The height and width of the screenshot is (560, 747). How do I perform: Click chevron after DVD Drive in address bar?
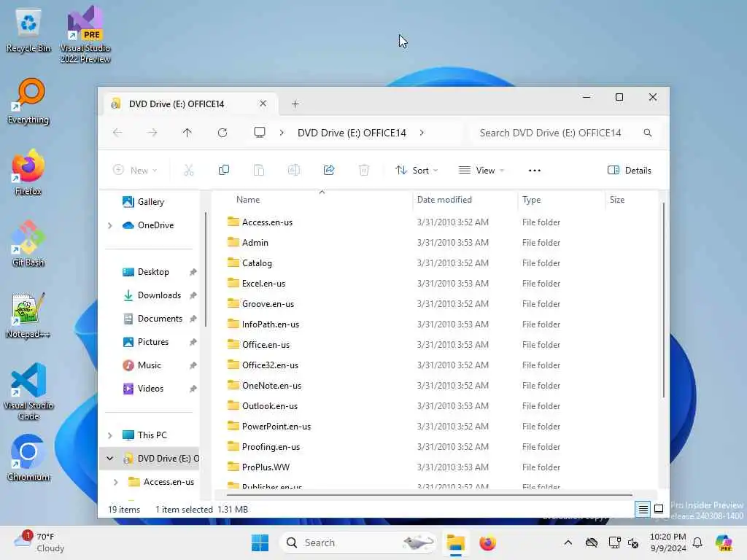pyautogui.click(x=422, y=133)
